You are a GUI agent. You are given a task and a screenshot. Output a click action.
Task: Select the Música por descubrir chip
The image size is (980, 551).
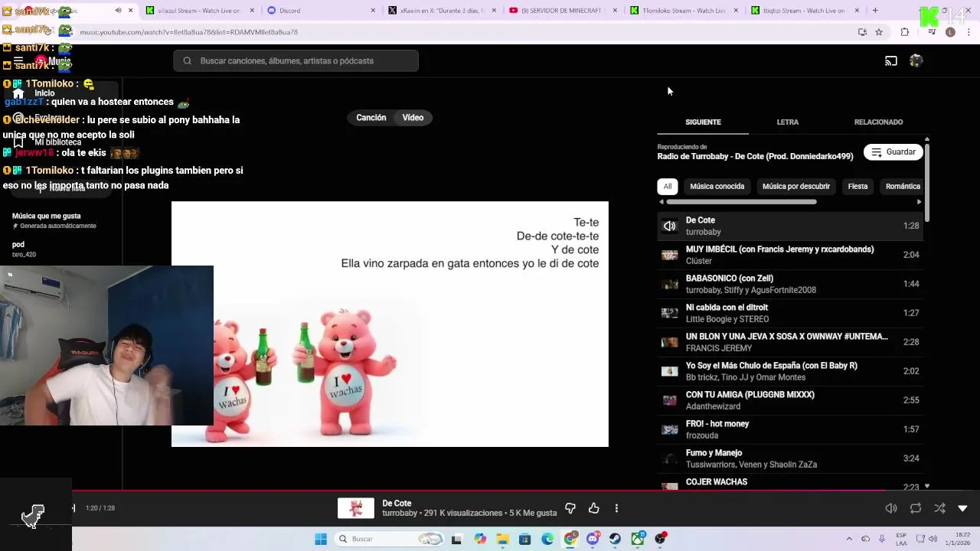pyautogui.click(x=796, y=187)
